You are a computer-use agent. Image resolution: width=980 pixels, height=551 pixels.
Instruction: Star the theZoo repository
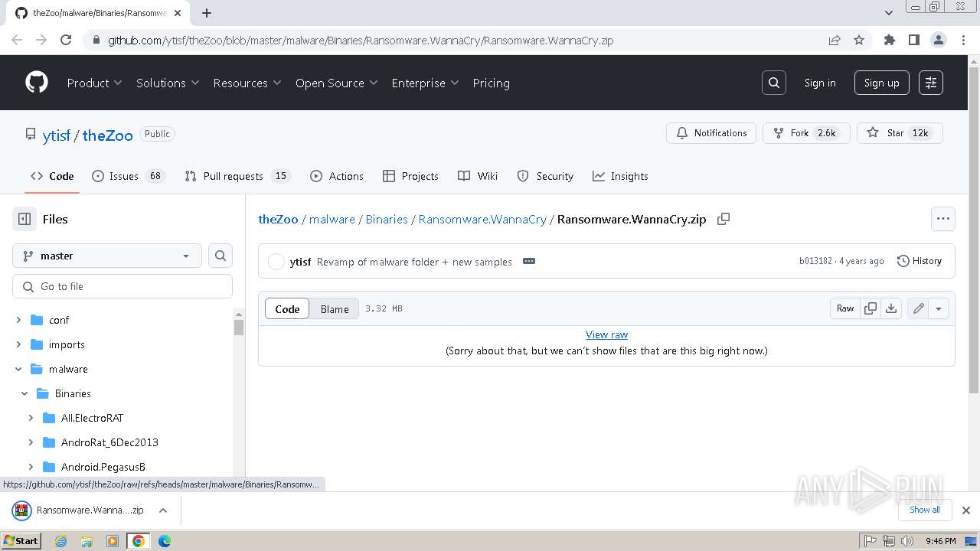pos(900,133)
